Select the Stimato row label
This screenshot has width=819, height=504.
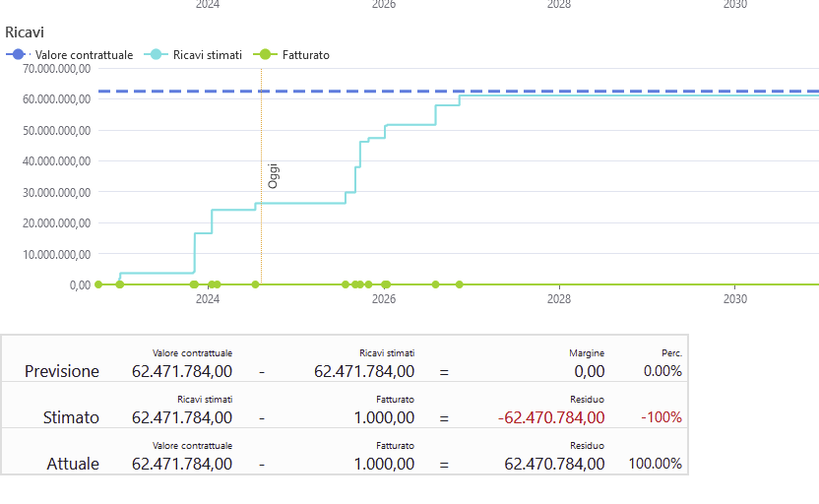coord(71,417)
